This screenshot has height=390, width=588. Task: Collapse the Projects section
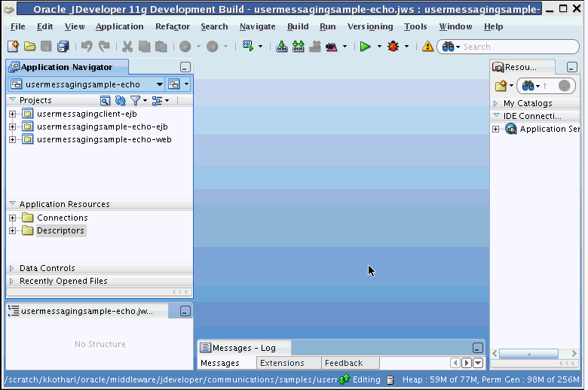point(12,99)
